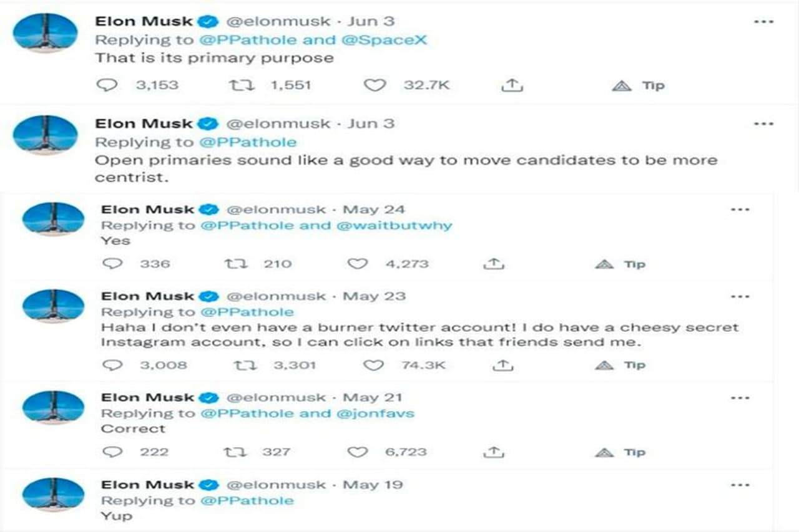Screen dimensions: 799x532
Task: Open more options on the May 24 tweet
Action: coord(740,210)
